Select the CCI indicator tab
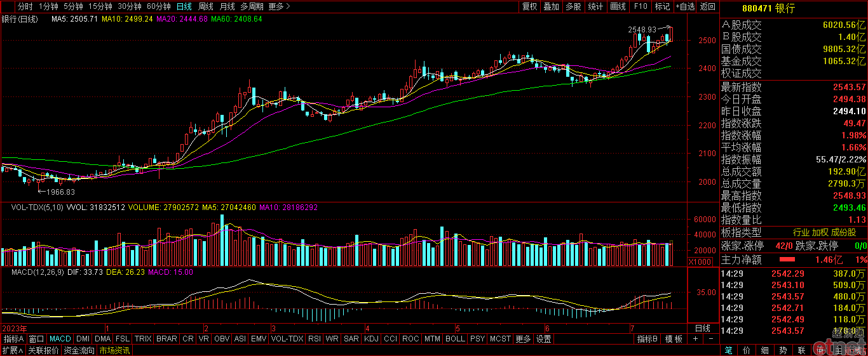The width and height of the screenshot is (868, 356). pyautogui.click(x=390, y=340)
